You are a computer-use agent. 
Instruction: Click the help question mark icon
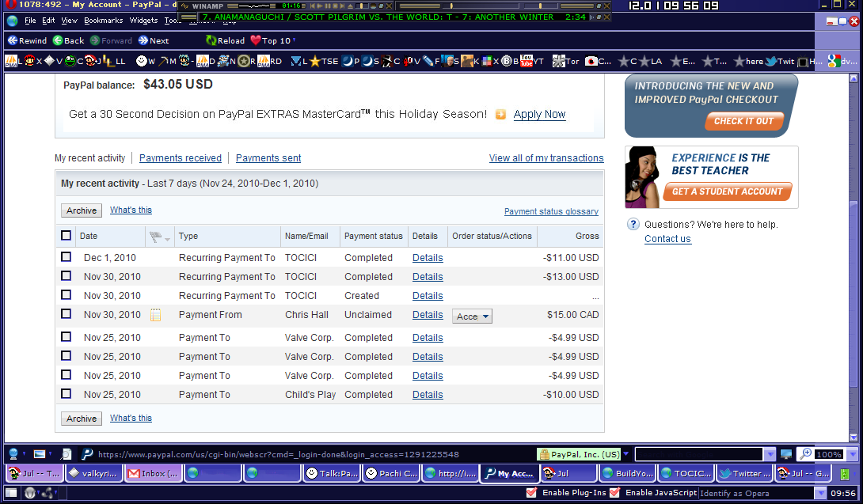tap(633, 225)
